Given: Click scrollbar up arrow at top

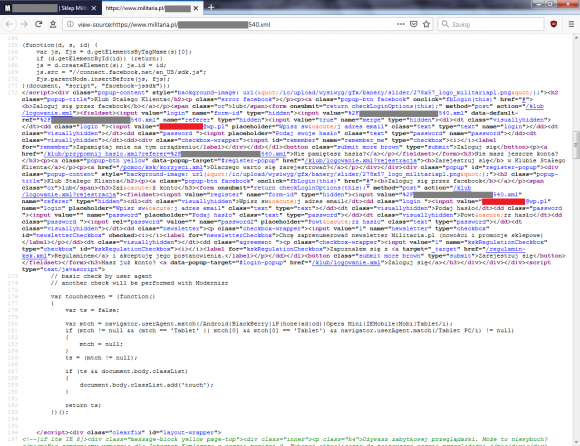Looking at the screenshot, I should click(x=576, y=38).
